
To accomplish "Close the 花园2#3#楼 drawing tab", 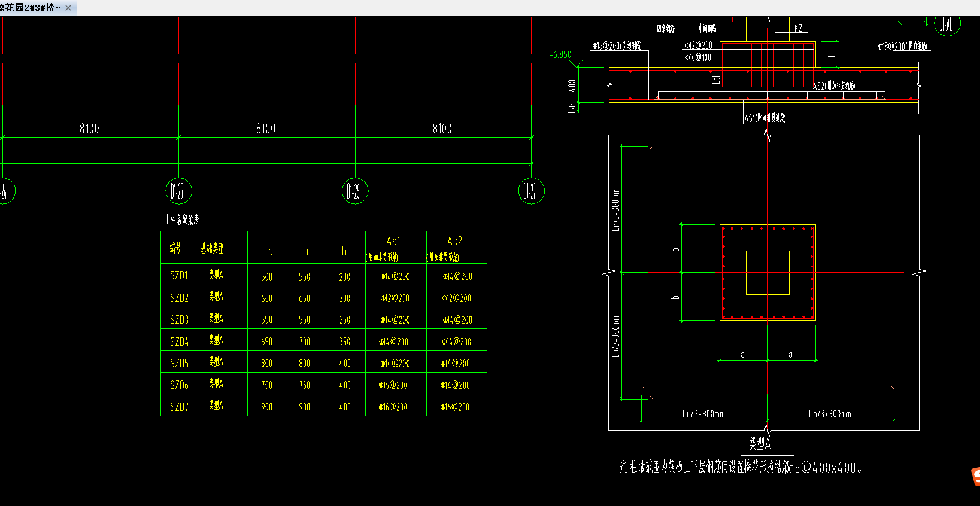I will pyautogui.click(x=68, y=8).
